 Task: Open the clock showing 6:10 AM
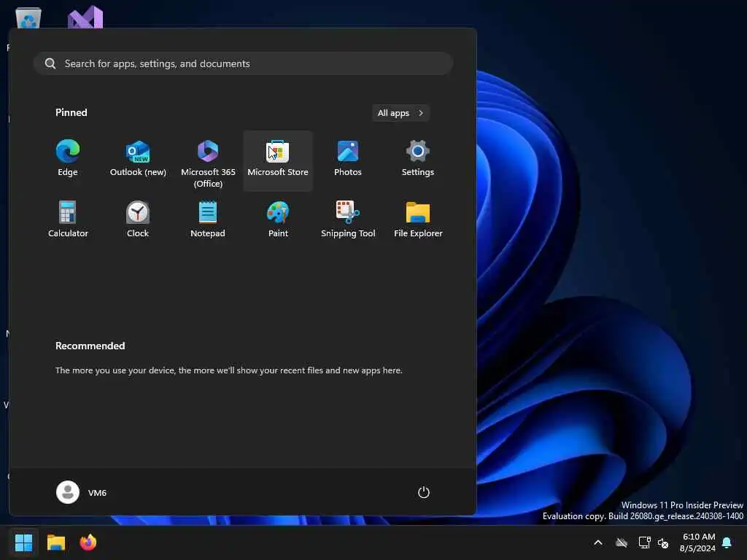698,542
